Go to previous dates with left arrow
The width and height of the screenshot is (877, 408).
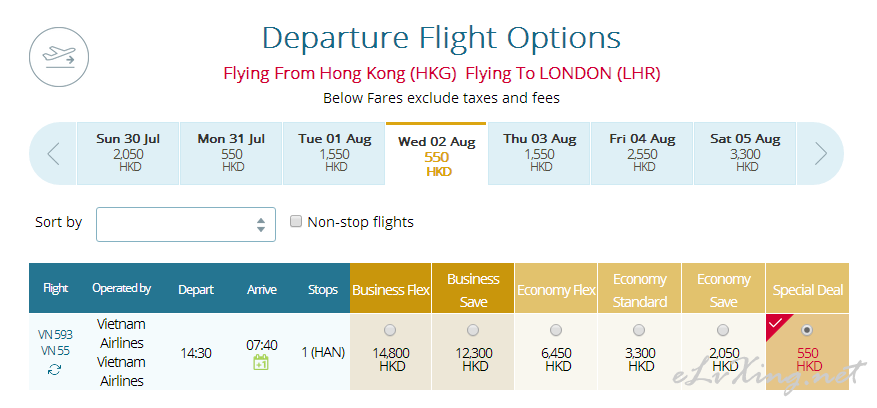53,153
